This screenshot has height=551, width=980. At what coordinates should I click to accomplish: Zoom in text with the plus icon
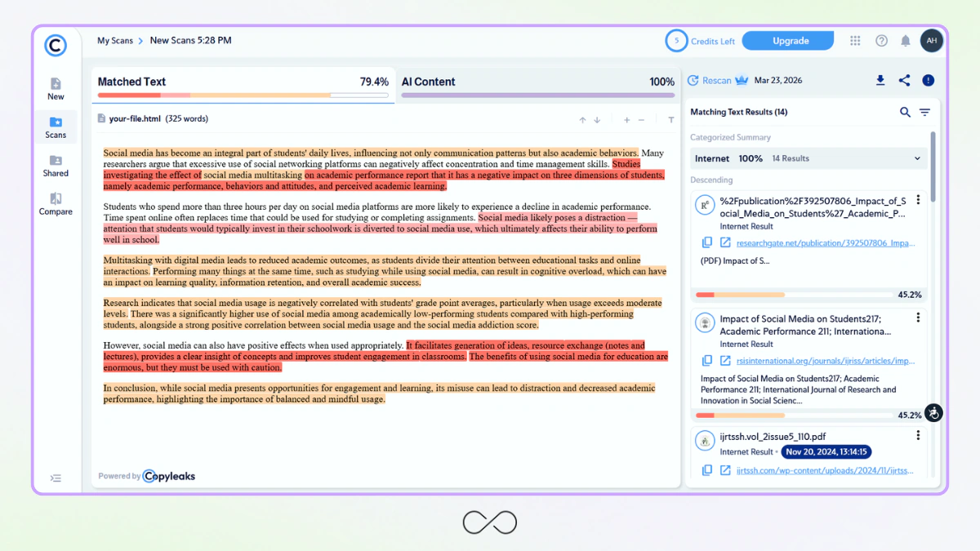(x=626, y=120)
